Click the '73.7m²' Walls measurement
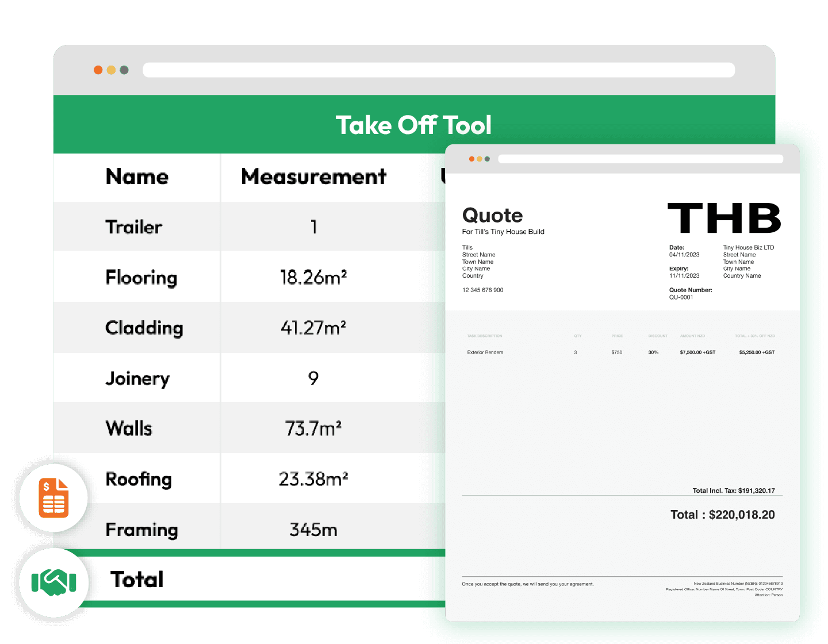 (313, 428)
